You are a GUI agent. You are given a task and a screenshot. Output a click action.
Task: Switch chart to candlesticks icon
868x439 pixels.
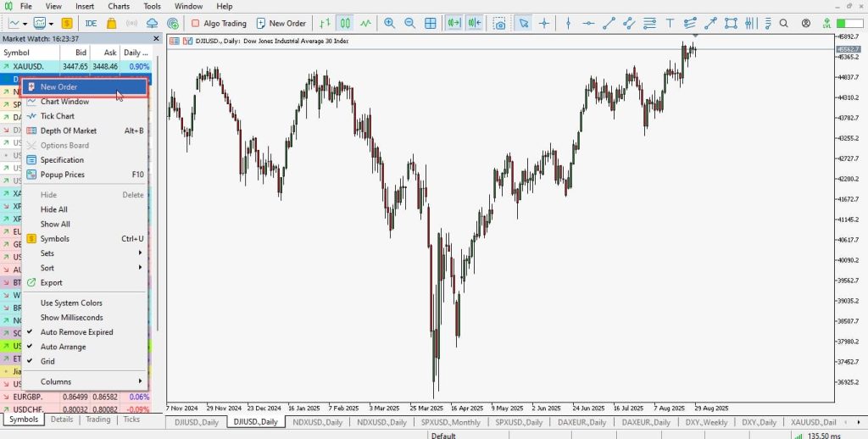point(346,23)
